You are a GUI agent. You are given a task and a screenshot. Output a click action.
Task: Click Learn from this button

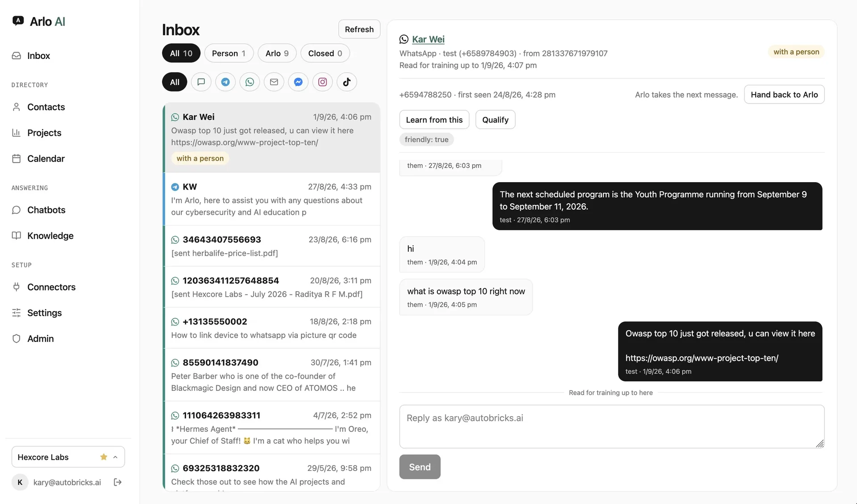pyautogui.click(x=434, y=120)
